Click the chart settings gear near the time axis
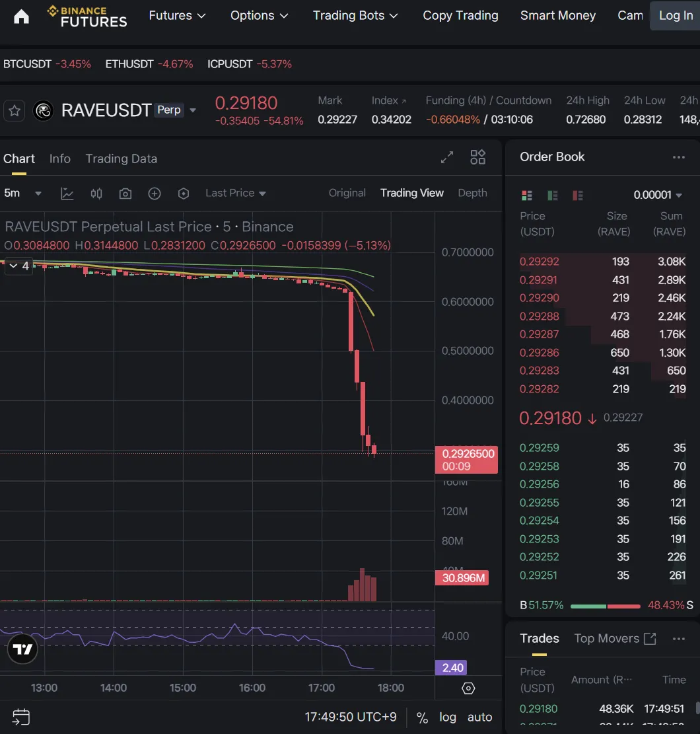The height and width of the screenshot is (734, 700). click(468, 688)
